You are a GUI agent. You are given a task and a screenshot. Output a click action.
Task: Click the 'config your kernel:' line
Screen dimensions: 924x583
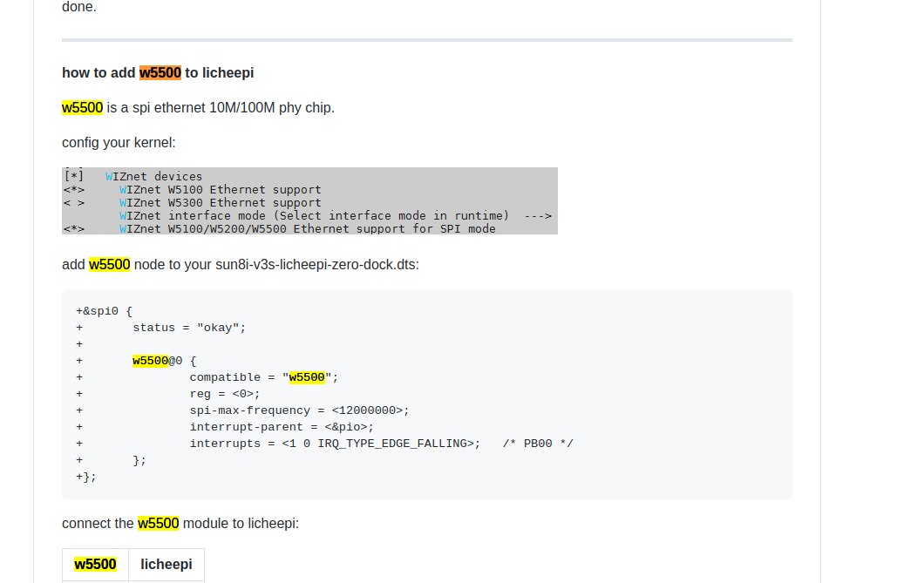click(119, 143)
